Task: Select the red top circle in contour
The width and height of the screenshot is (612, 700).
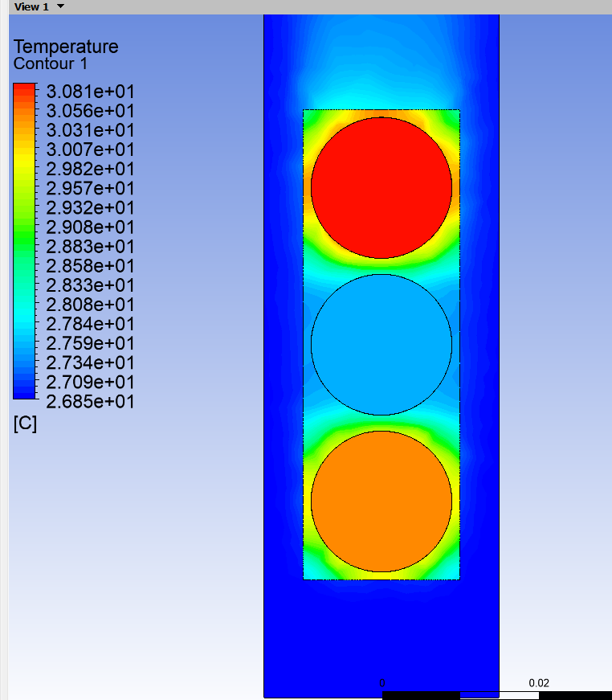Action: click(x=381, y=188)
